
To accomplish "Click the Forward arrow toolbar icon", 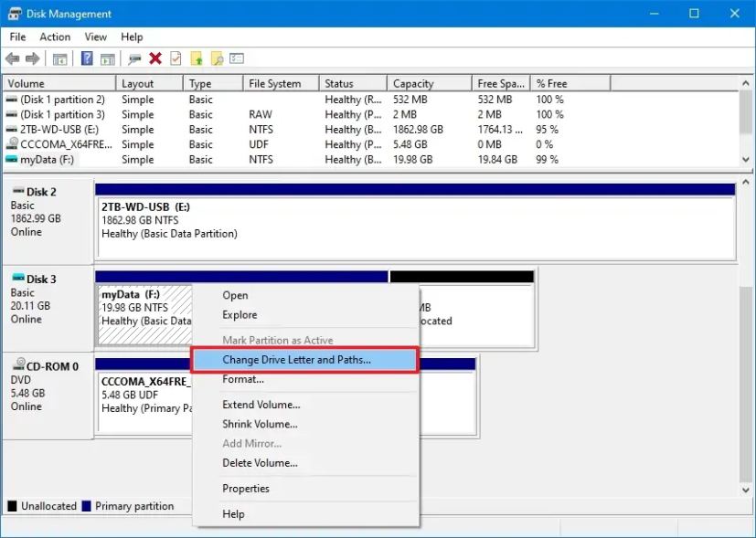I will pyautogui.click(x=32, y=58).
